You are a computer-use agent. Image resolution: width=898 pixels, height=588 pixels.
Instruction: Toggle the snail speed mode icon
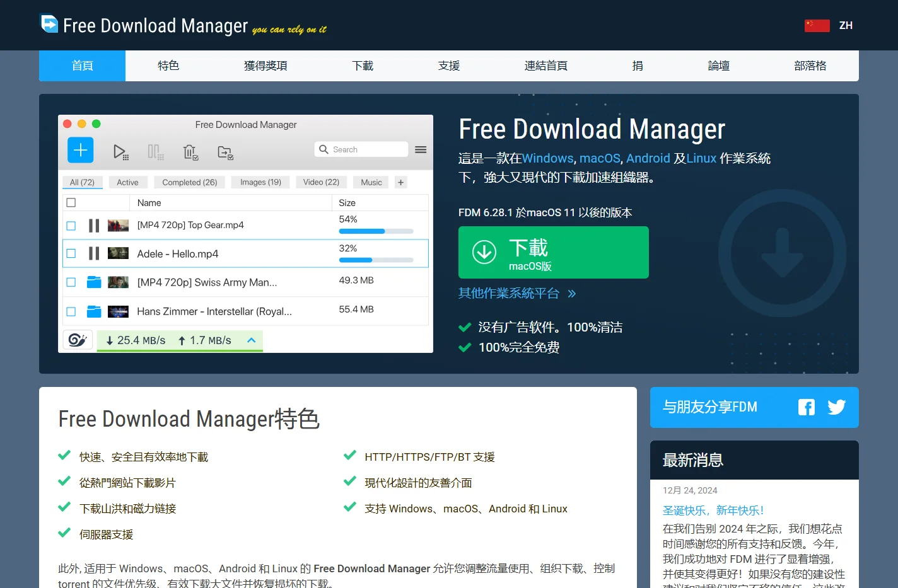pos(78,340)
